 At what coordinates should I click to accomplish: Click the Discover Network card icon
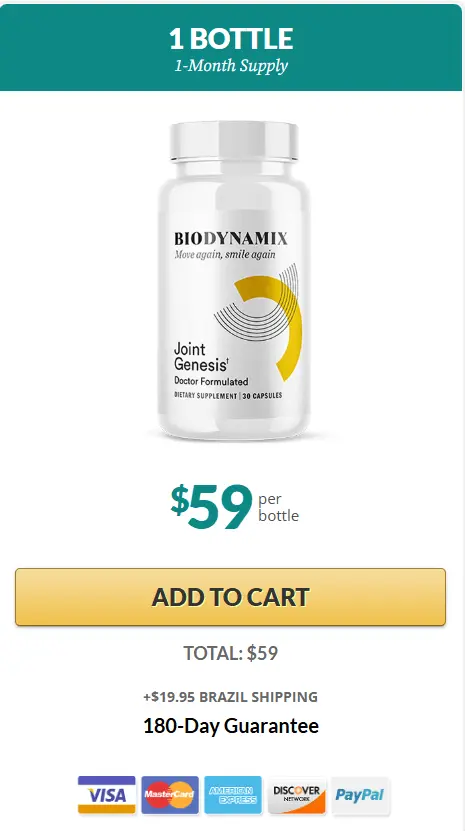click(x=296, y=794)
